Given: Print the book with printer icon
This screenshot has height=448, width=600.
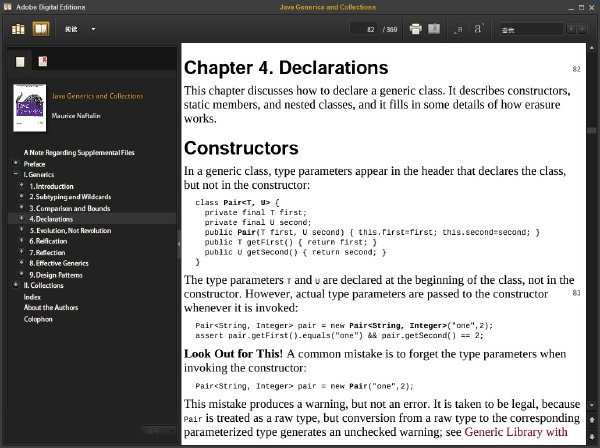Looking at the screenshot, I should click(416, 29).
